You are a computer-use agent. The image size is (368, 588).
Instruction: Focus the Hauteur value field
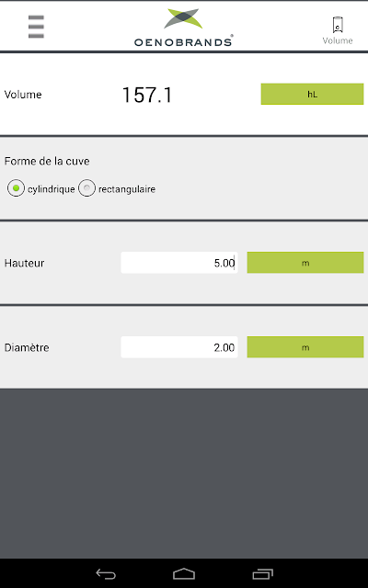click(179, 263)
